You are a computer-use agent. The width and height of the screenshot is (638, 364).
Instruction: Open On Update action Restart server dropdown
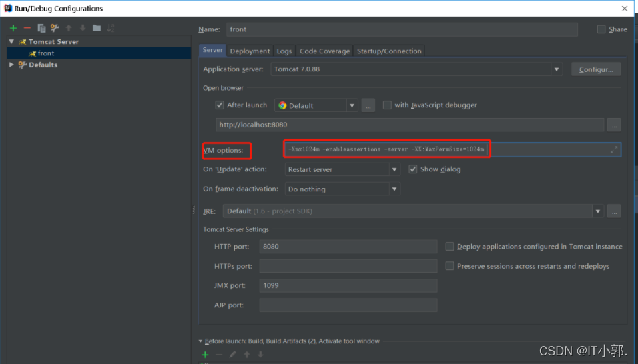342,169
